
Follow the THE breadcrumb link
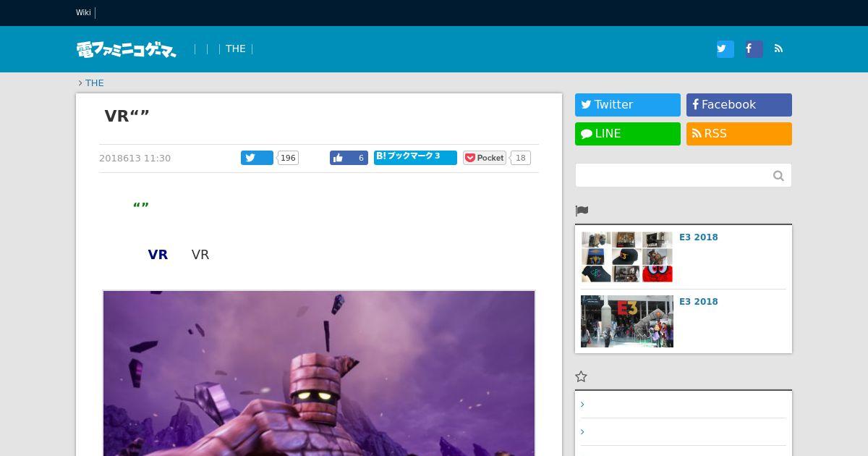click(x=94, y=83)
